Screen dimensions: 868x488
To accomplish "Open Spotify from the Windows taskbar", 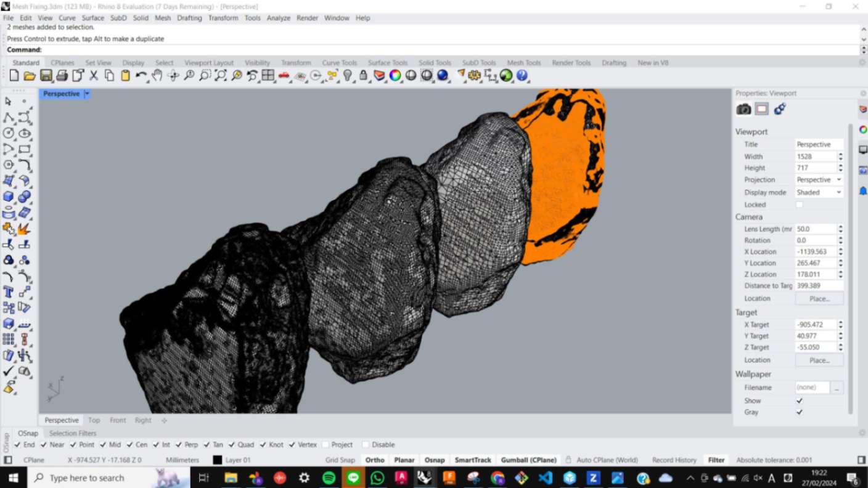I will coord(329,478).
